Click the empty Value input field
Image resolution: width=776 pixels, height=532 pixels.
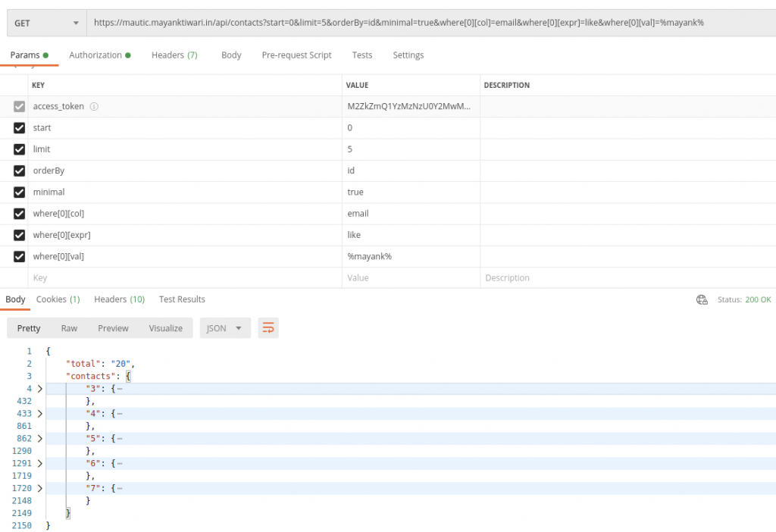point(411,277)
